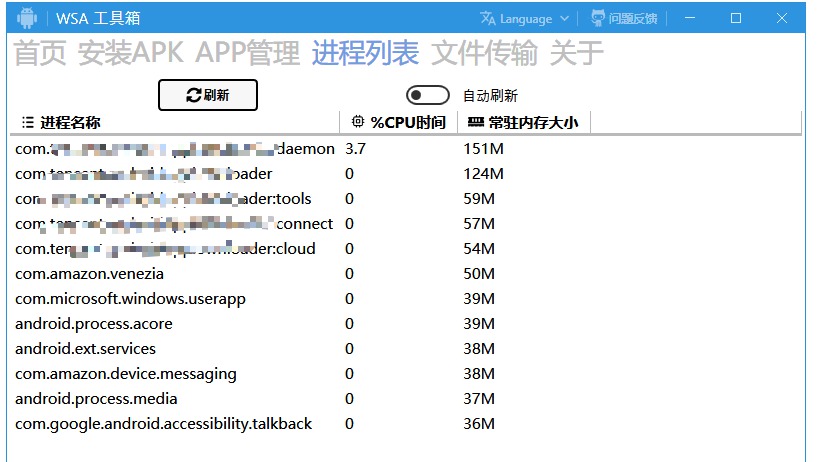The height and width of the screenshot is (462, 817).
Task: Select the process row ending in der:cloud
Action: click(406, 249)
